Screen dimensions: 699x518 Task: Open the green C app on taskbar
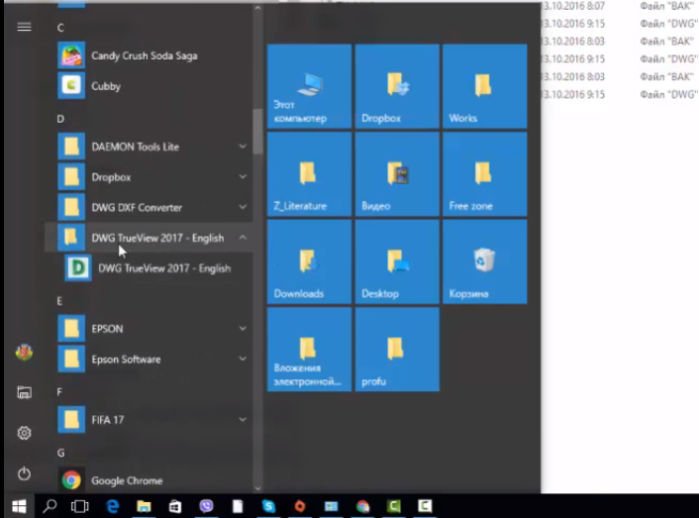(x=394, y=506)
